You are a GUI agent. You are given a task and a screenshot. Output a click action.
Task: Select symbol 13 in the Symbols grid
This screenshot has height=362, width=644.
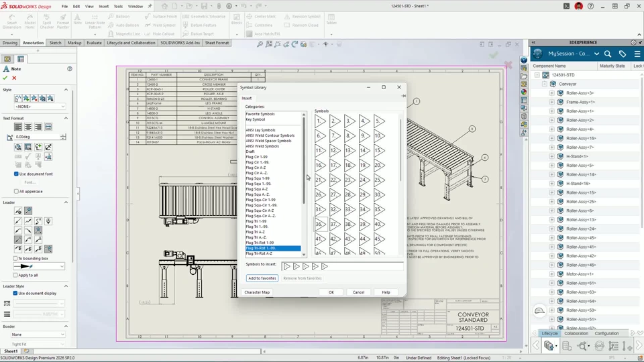click(350, 151)
